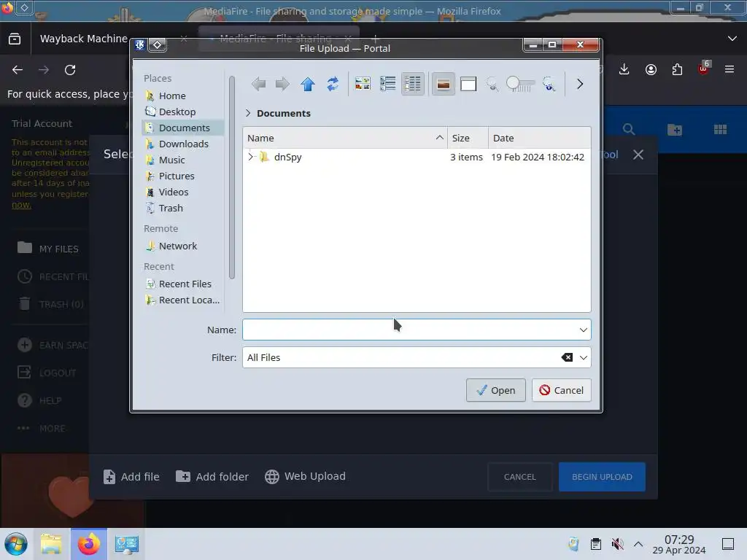Expand the Documents breadcrumb chevron
This screenshot has height=560, width=747.
pos(248,113)
